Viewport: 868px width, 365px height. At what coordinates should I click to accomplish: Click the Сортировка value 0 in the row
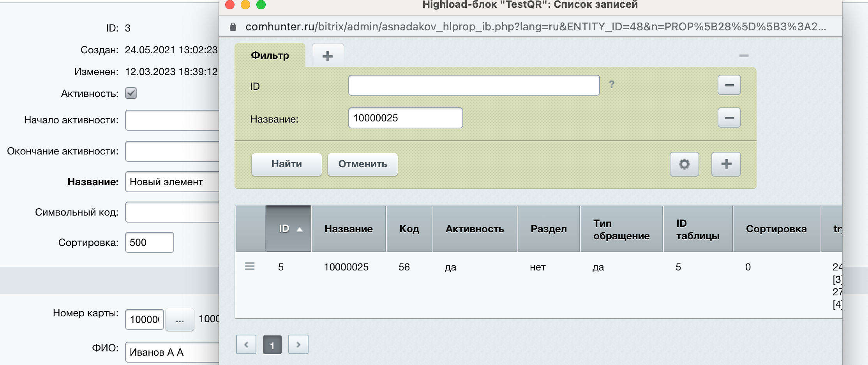748,267
